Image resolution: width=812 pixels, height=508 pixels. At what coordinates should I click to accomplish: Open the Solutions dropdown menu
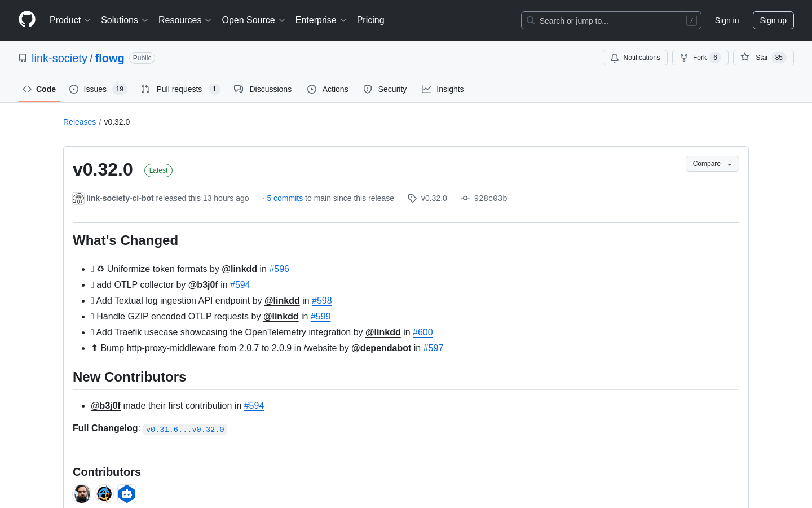pos(125,20)
